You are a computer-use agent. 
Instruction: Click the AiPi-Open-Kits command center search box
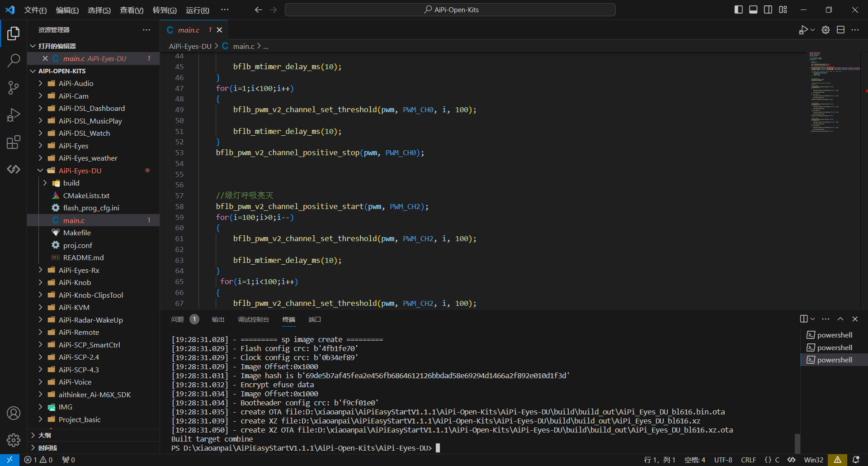click(450, 10)
